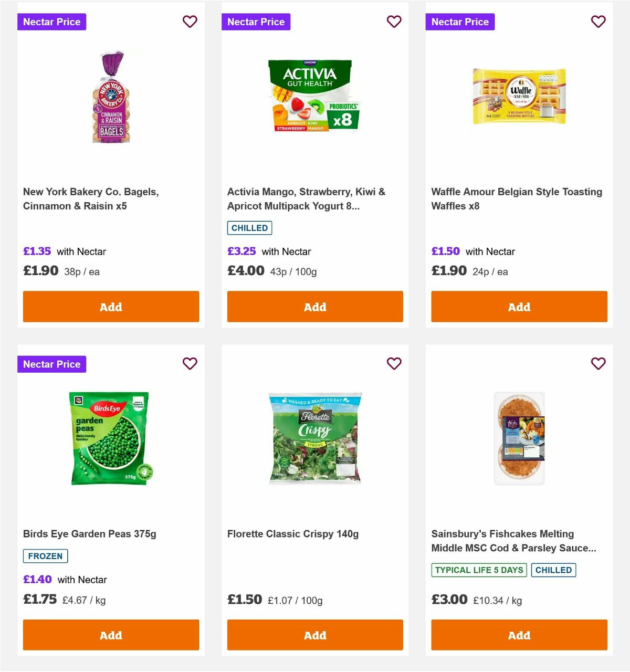
Task: Toggle the favourite heart for the Activia product off
Action: [394, 22]
